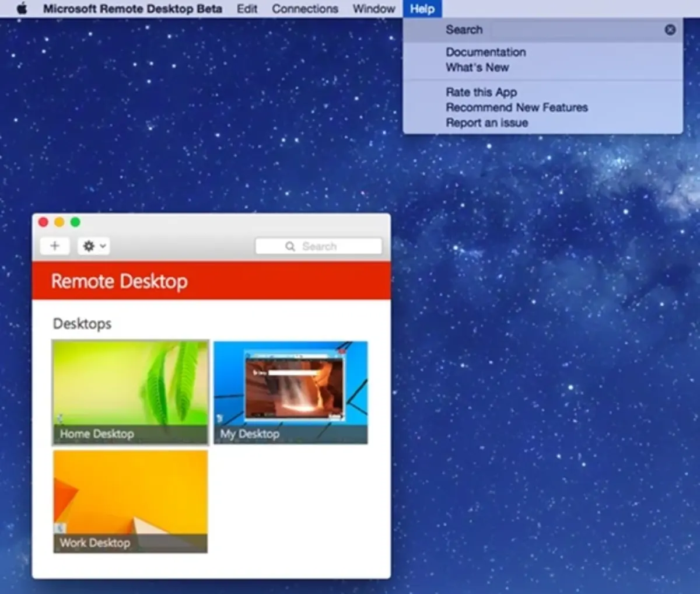Click the clear button in the Help search field

(x=670, y=29)
